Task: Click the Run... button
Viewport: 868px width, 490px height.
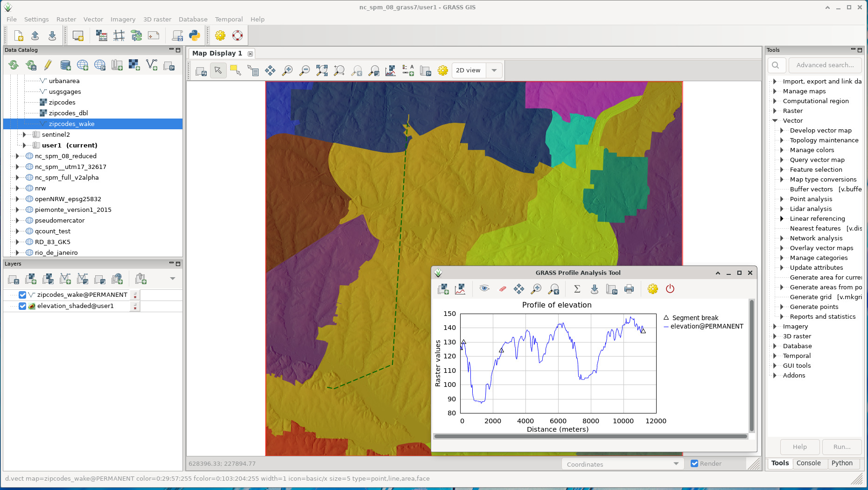Action: tap(841, 447)
